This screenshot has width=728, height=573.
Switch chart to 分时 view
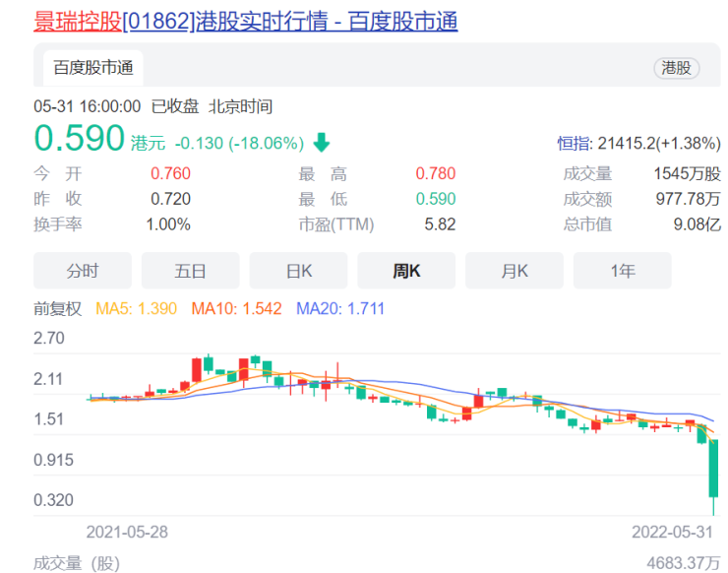tap(83, 271)
